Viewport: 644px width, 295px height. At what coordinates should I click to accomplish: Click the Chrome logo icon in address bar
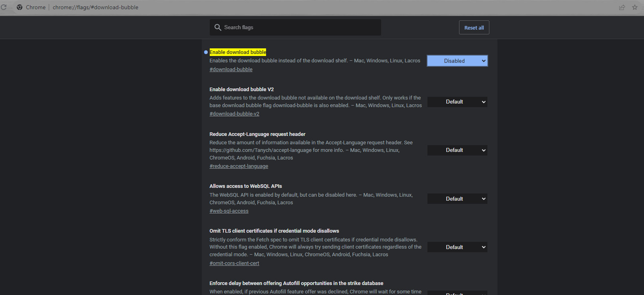pyautogui.click(x=20, y=7)
